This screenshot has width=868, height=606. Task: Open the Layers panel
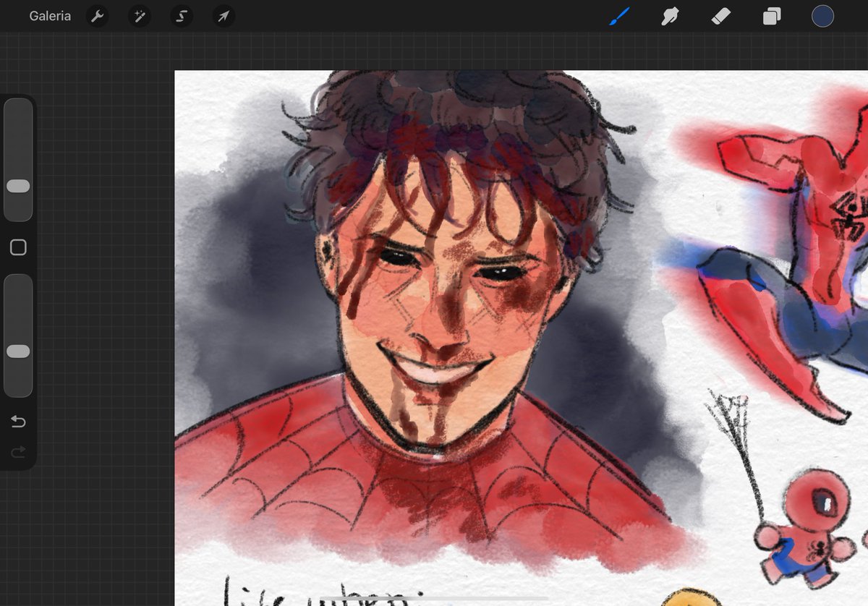click(772, 16)
